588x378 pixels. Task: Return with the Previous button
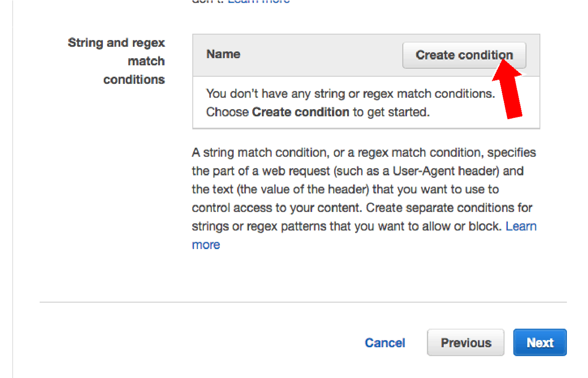tap(466, 343)
